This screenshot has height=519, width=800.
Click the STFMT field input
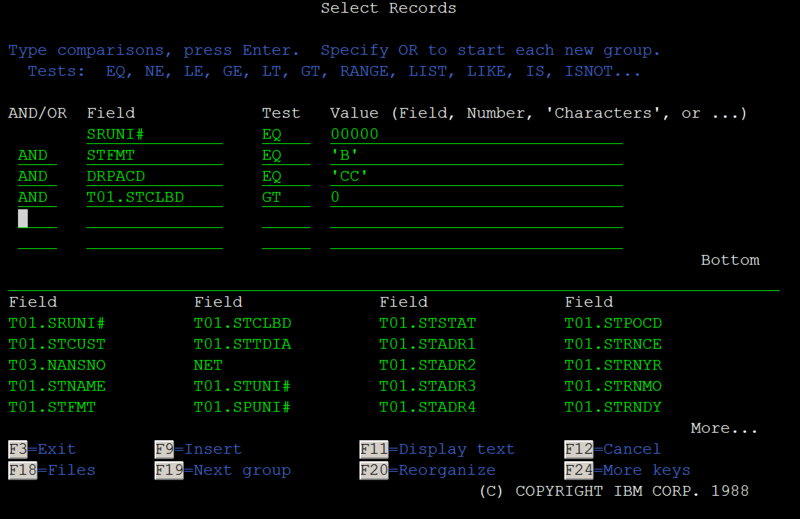click(x=155, y=156)
